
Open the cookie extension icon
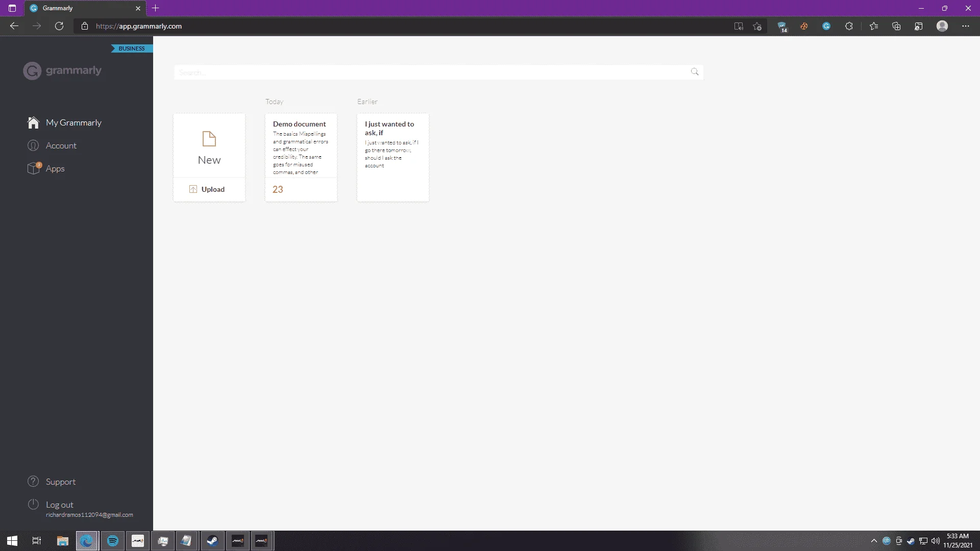pyautogui.click(x=804, y=26)
